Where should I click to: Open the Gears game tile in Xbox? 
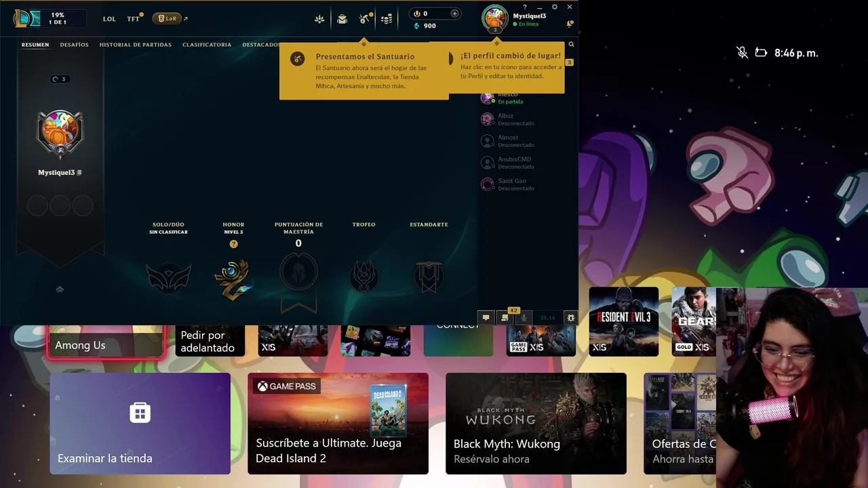695,321
